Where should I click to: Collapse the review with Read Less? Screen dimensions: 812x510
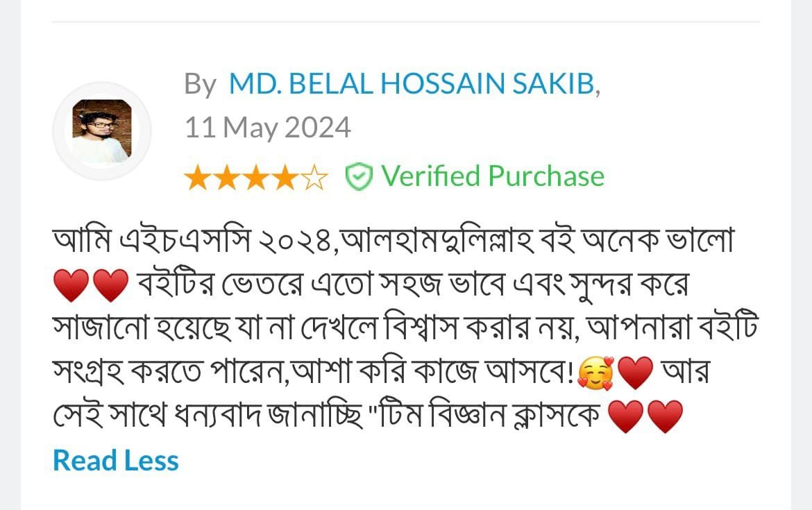pos(116,461)
